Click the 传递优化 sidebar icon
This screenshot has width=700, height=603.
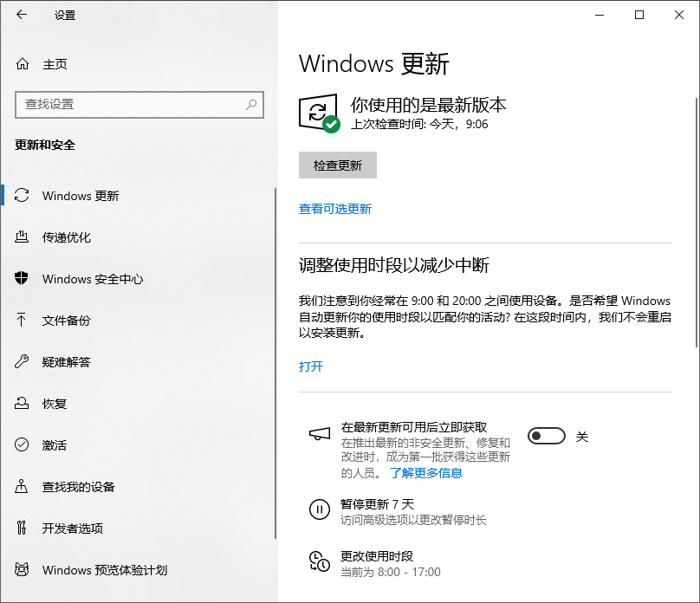(x=22, y=237)
